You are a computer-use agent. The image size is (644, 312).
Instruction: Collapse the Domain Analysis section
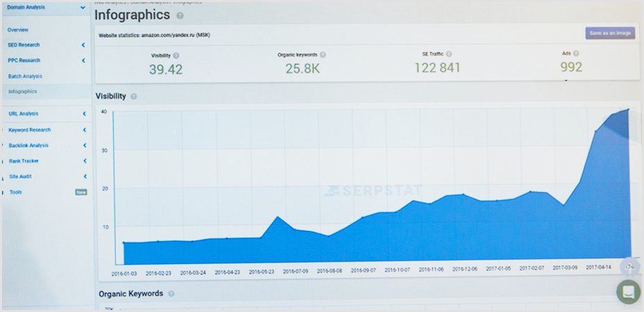(83, 8)
